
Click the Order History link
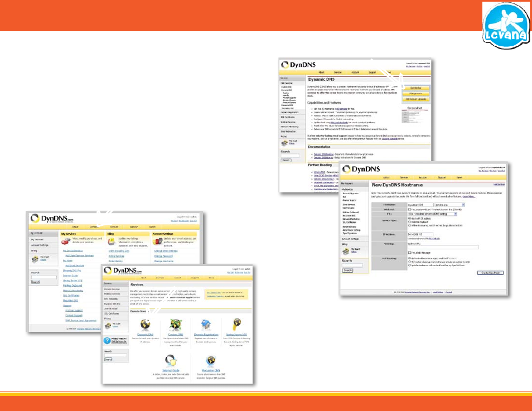(115, 261)
